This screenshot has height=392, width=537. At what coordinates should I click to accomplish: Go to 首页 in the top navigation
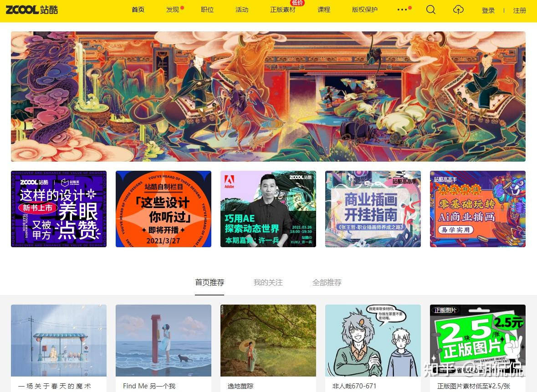pos(138,10)
